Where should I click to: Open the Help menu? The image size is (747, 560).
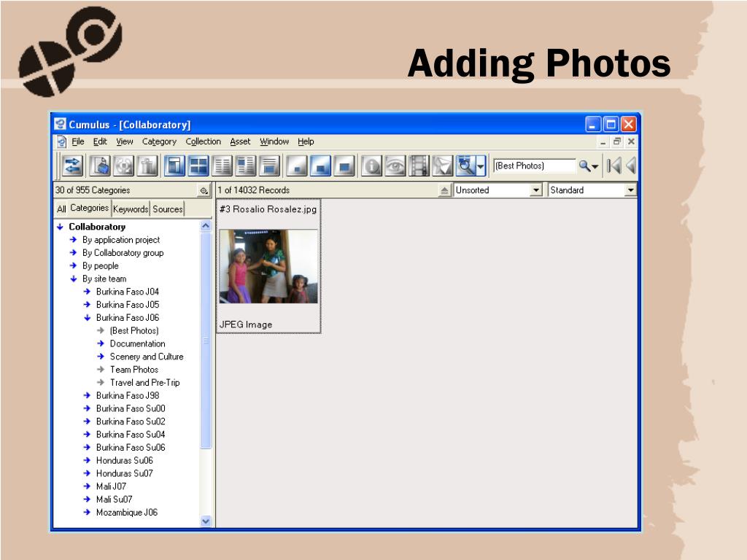pyautogui.click(x=306, y=141)
